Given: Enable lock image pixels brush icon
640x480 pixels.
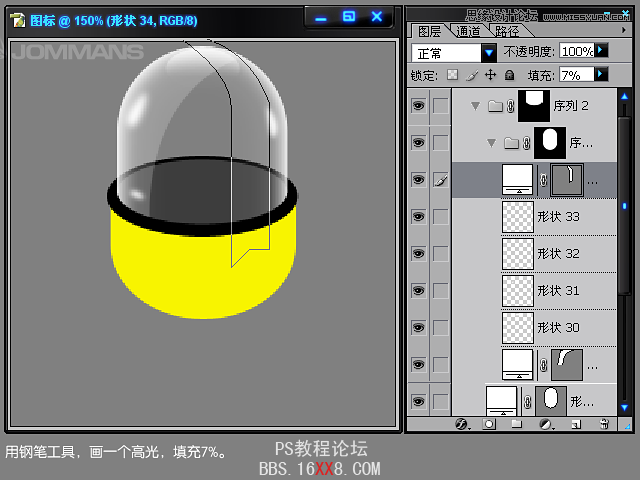Looking at the screenshot, I should tap(471, 75).
